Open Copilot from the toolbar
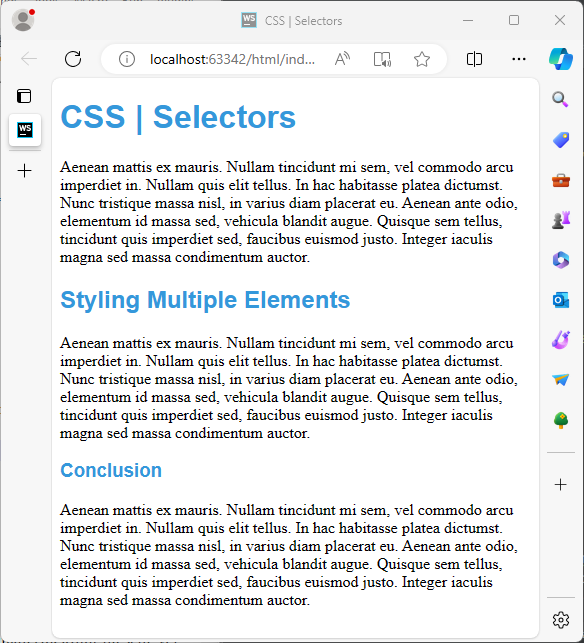Viewport: 584px width, 643px height. (561, 59)
